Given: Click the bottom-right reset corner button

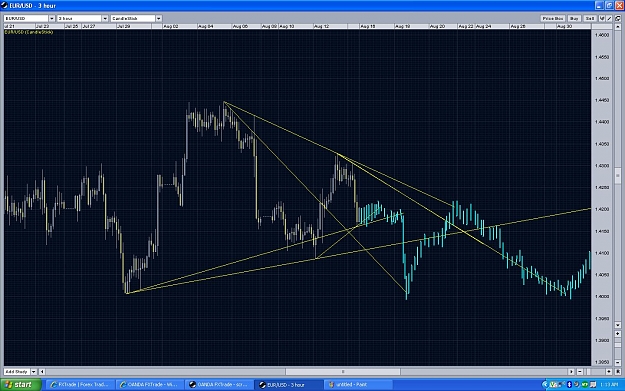Looking at the screenshot, I should [618, 371].
